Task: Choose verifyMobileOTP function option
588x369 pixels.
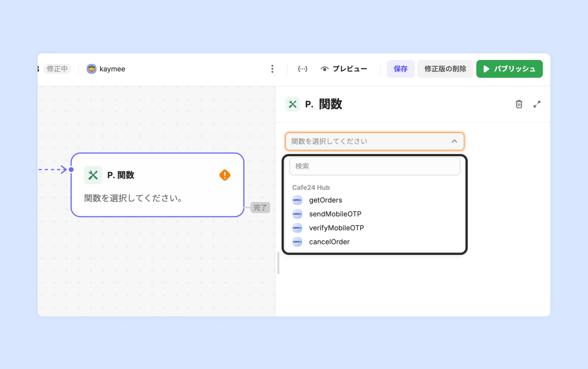Action: click(336, 228)
